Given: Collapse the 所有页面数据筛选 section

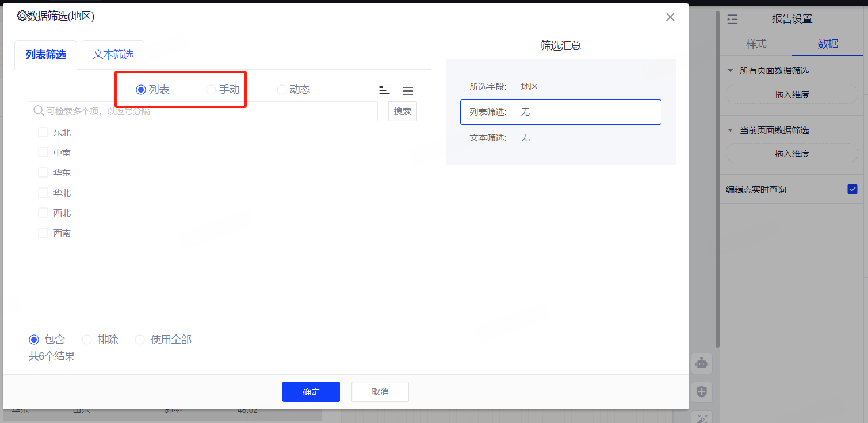Looking at the screenshot, I should 731,71.
